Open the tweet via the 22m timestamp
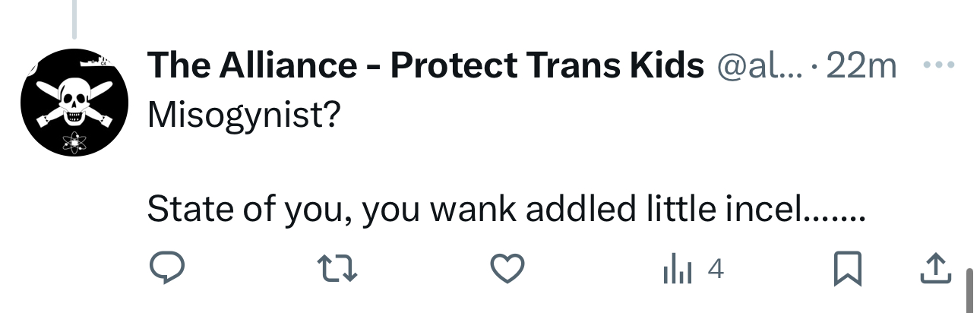This screenshot has height=313, width=980. (861, 67)
